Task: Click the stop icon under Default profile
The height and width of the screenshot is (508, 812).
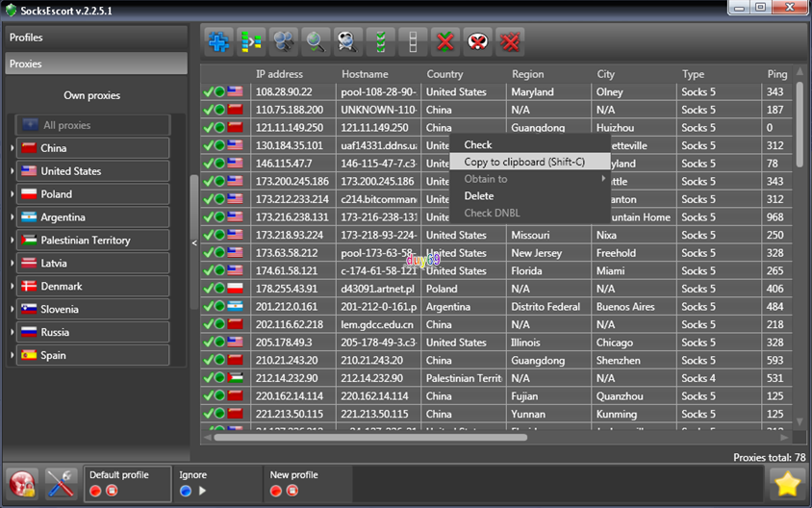Action: coord(112,491)
